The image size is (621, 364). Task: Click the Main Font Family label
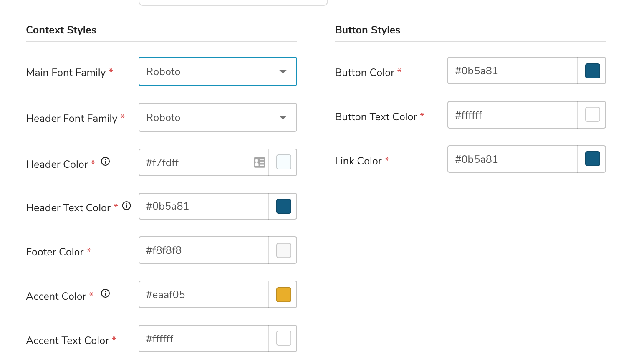tap(66, 73)
